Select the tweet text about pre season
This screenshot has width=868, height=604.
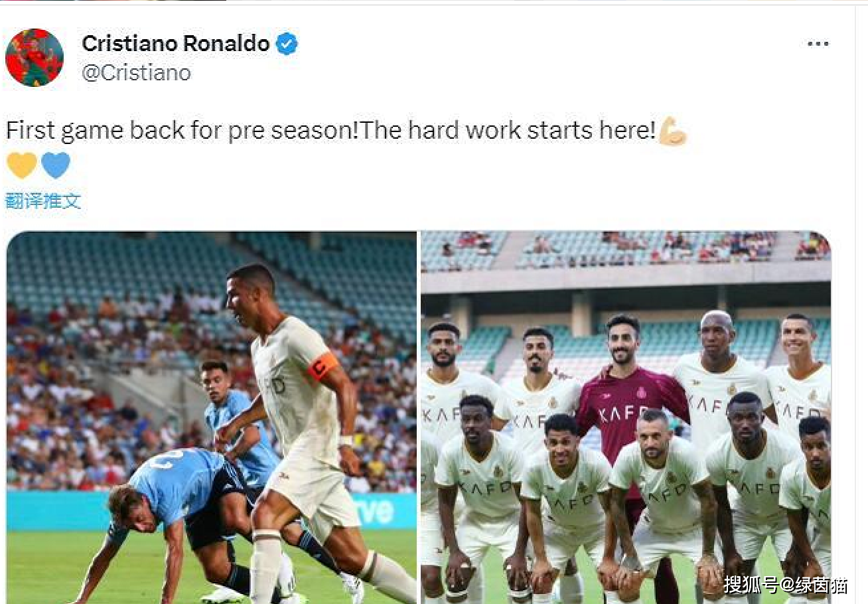330,131
